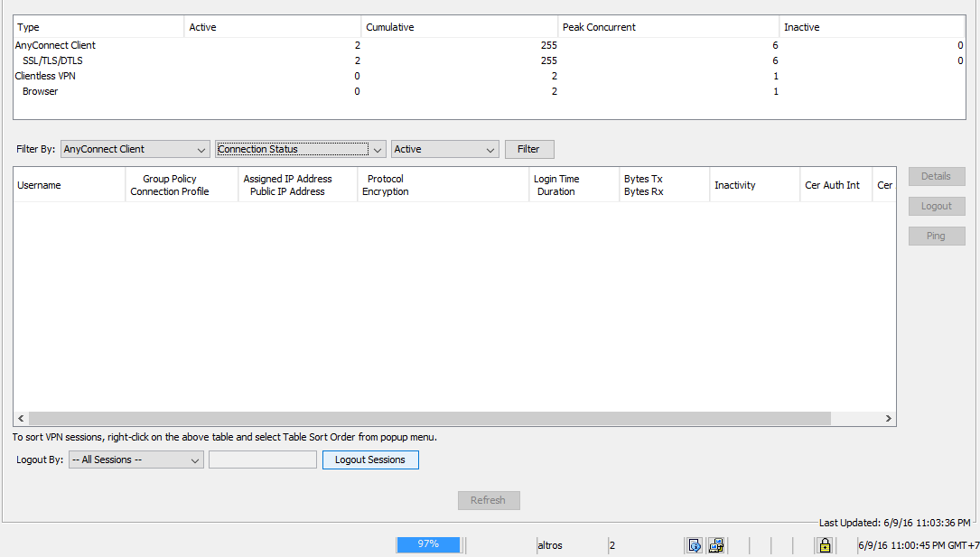Click the Refresh button

tap(489, 500)
